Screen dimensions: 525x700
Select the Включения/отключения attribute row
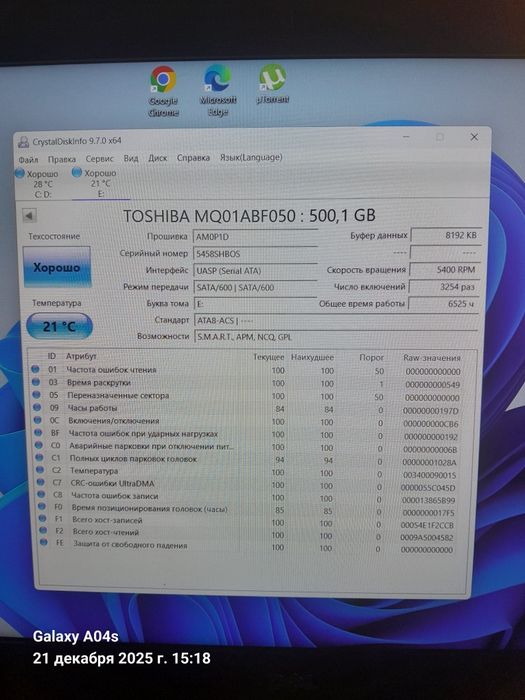click(246, 421)
